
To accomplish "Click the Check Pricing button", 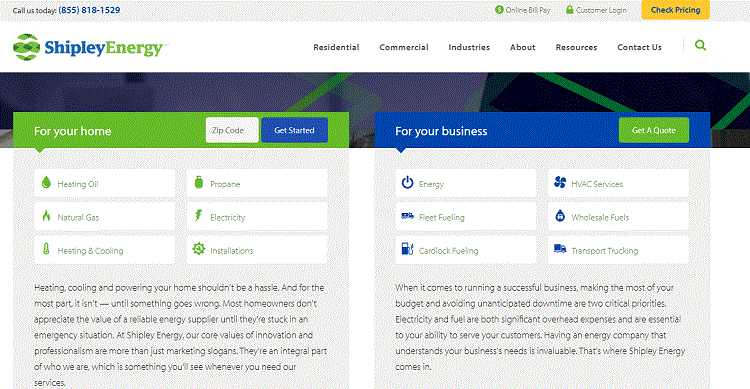I will pos(675,10).
